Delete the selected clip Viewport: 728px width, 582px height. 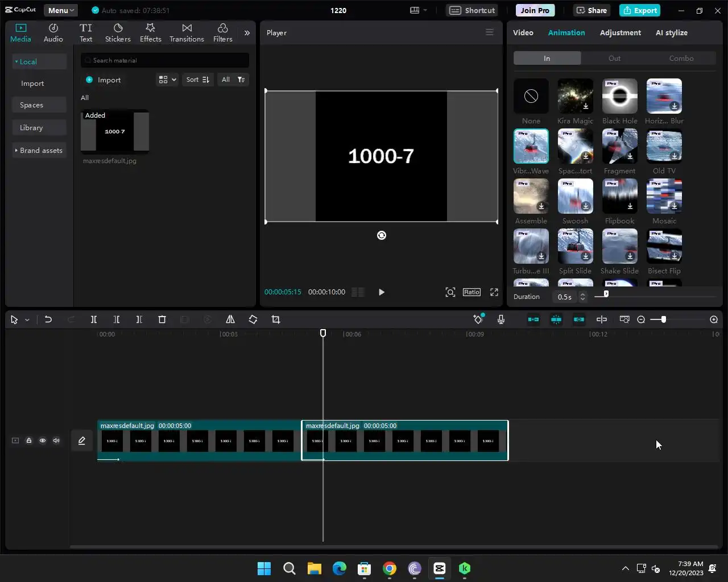pos(162,319)
